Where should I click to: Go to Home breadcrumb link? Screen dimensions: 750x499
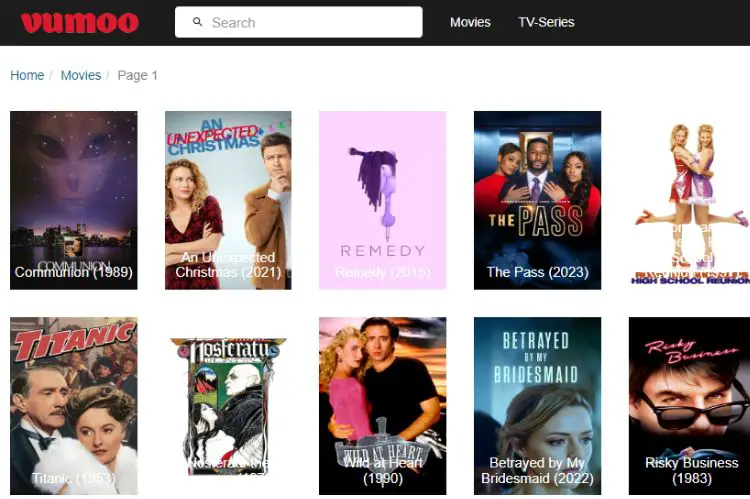coord(27,75)
